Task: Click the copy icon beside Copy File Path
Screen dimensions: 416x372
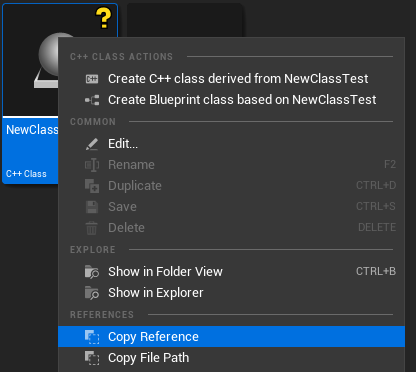Action: tap(92, 358)
